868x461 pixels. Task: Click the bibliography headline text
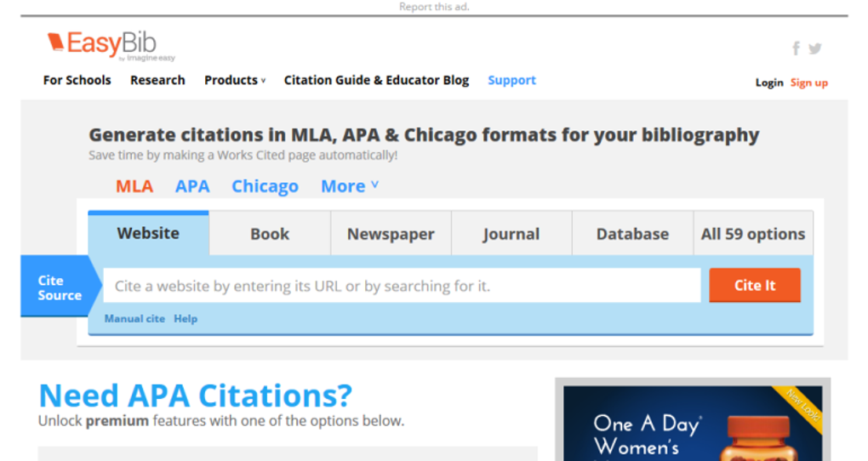(x=424, y=134)
